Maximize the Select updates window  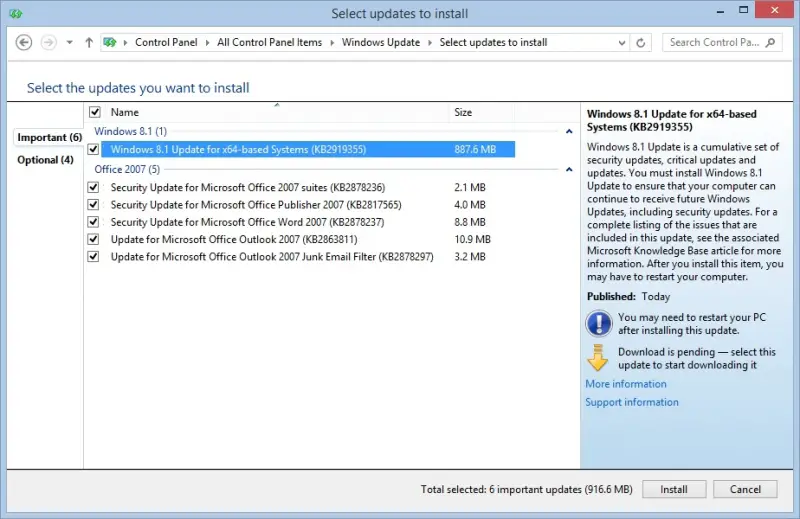click(743, 10)
